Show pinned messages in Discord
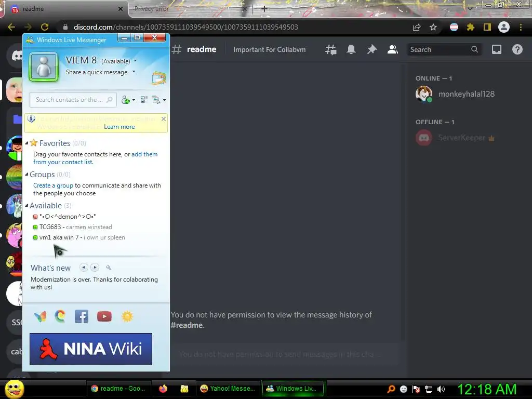 [x=372, y=49]
